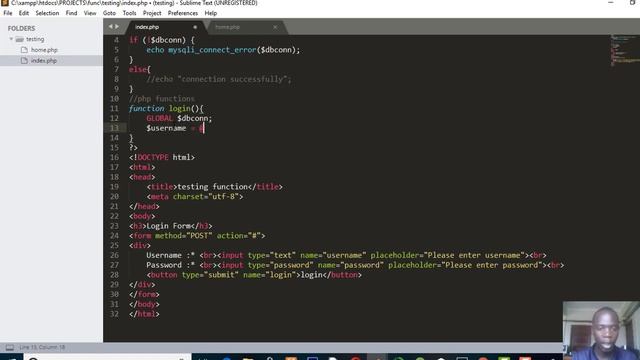Click gutter line number 13

coord(114,128)
